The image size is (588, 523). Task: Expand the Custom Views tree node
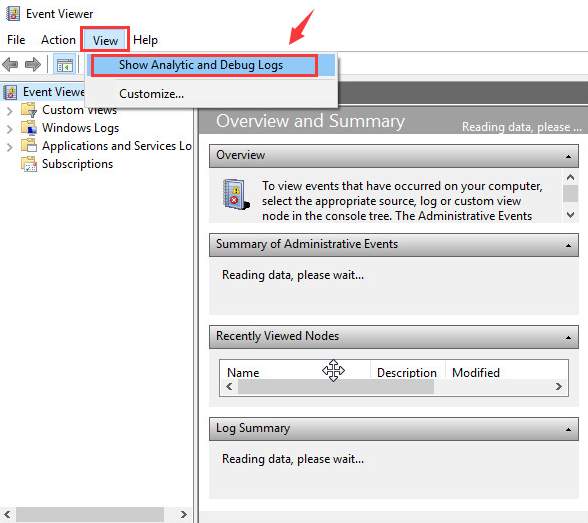click(10, 111)
